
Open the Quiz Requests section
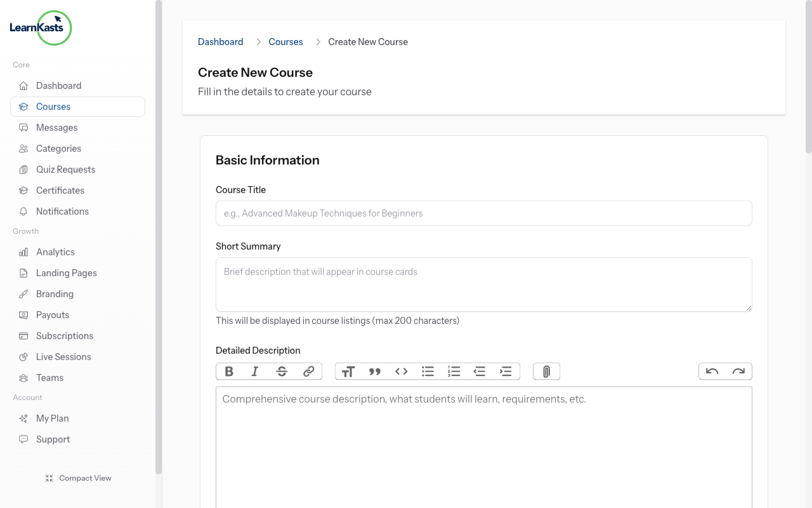pyautogui.click(x=64, y=169)
